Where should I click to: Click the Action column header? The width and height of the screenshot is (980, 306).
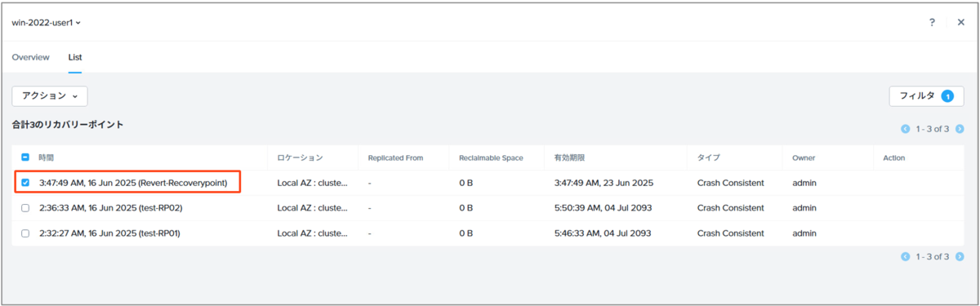click(894, 157)
